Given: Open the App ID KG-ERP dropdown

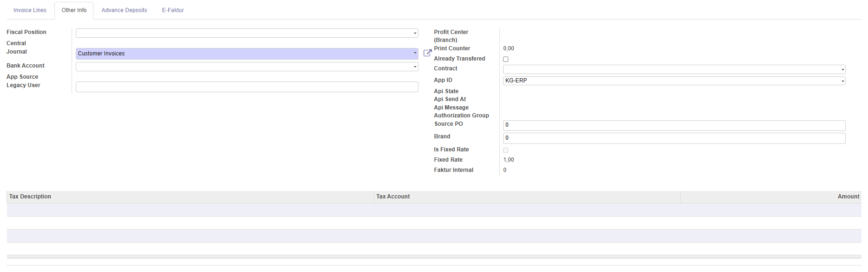Looking at the screenshot, I should (x=674, y=81).
